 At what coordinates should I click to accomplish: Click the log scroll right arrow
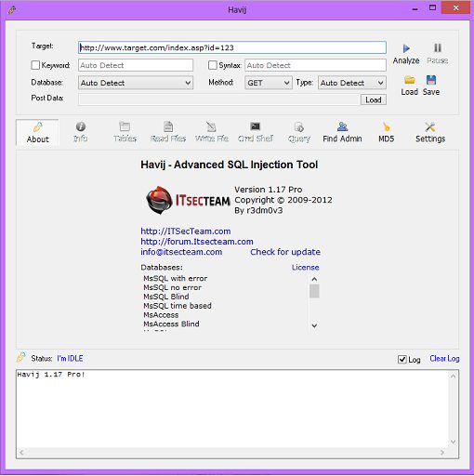[x=442, y=453]
